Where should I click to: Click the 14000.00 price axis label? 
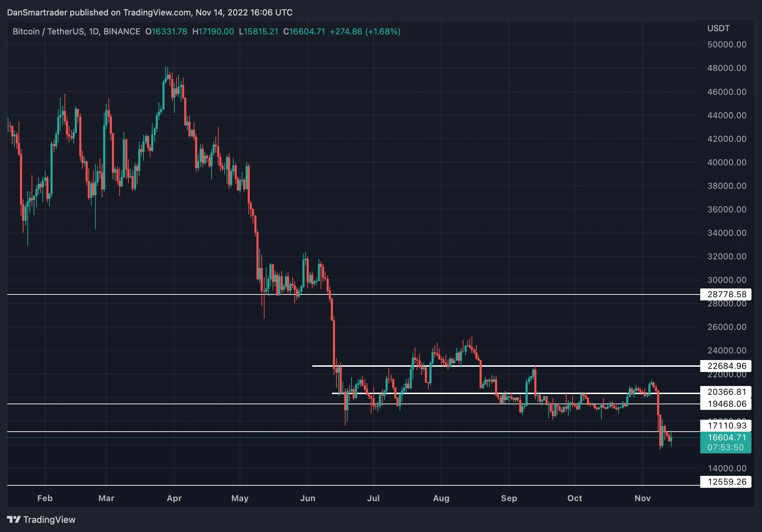pos(727,468)
